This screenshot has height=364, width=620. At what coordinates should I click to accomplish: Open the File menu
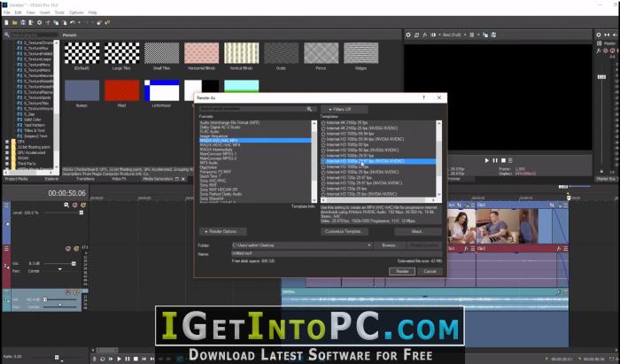[7, 12]
